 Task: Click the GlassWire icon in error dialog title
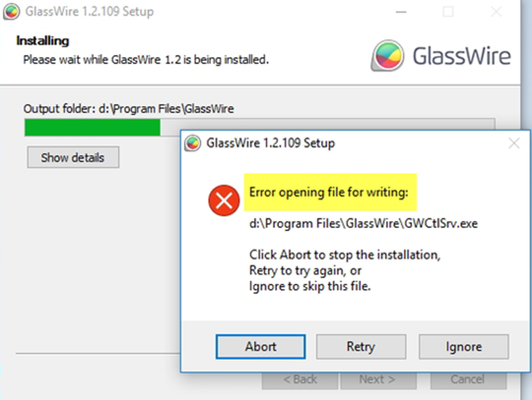tap(193, 143)
